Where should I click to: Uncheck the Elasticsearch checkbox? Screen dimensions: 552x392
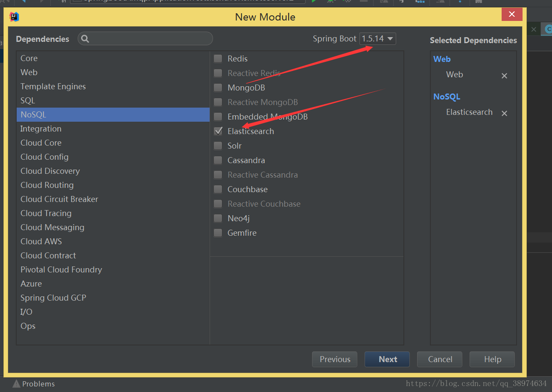(x=218, y=131)
